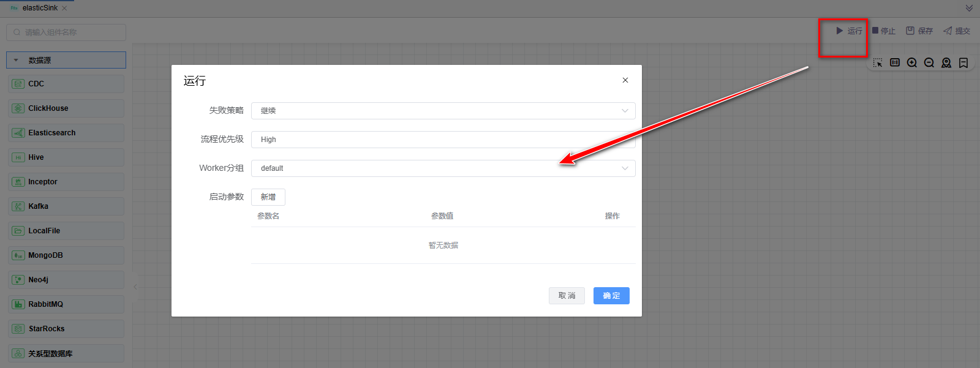Screen dimensions: 980x368
Task: Click the 参数名 column header
Action: click(x=268, y=216)
